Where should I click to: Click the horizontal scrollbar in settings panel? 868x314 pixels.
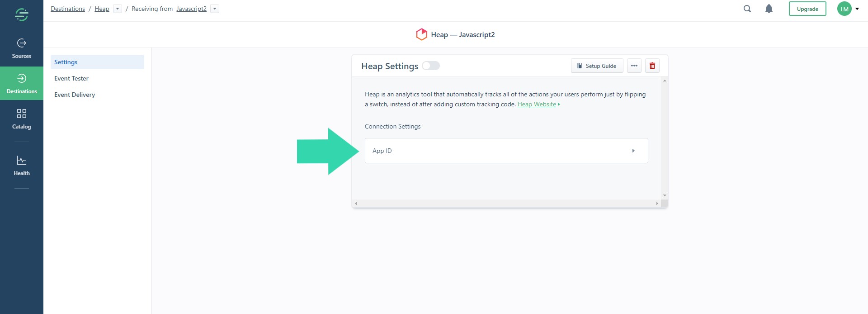(x=506, y=204)
